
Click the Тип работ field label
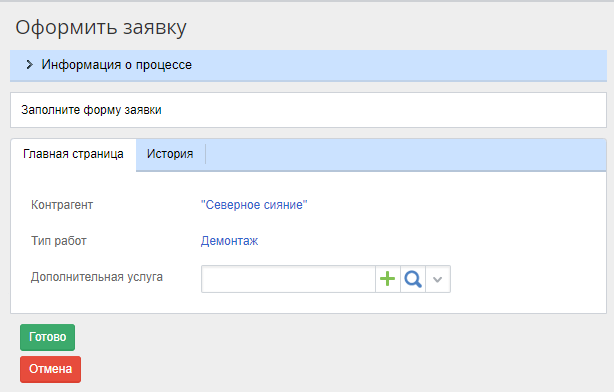(59, 240)
